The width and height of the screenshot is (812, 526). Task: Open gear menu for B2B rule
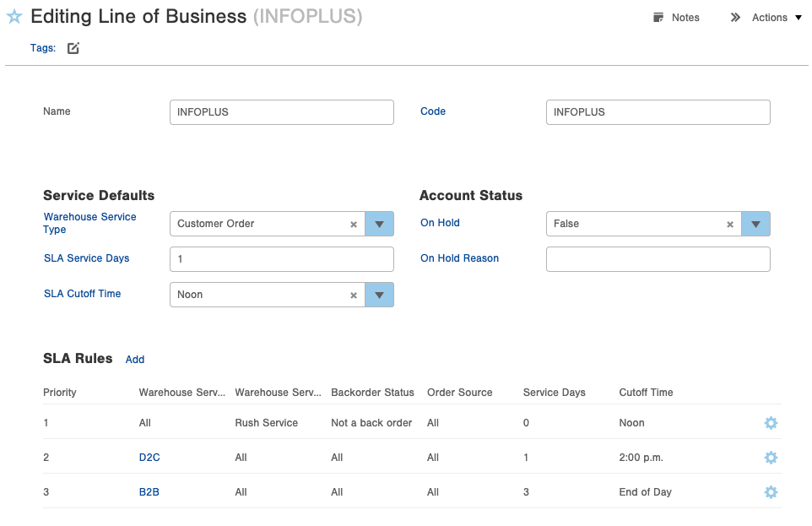[771, 491]
